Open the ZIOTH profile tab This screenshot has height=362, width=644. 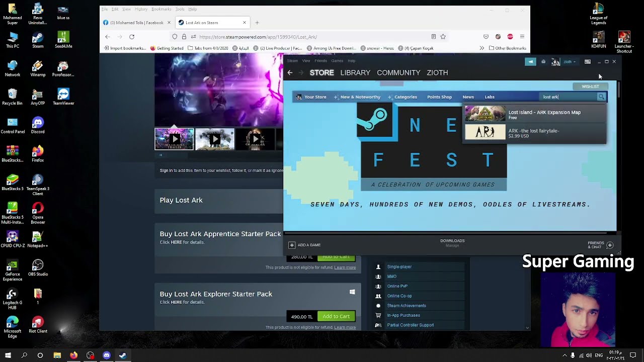pyautogui.click(x=437, y=73)
